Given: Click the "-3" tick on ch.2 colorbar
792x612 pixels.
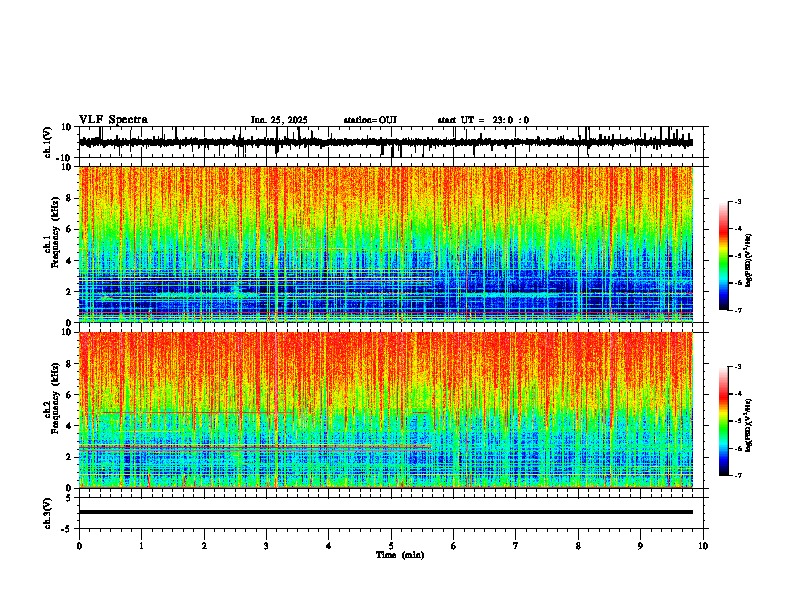Looking at the screenshot, I should pos(737,367).
